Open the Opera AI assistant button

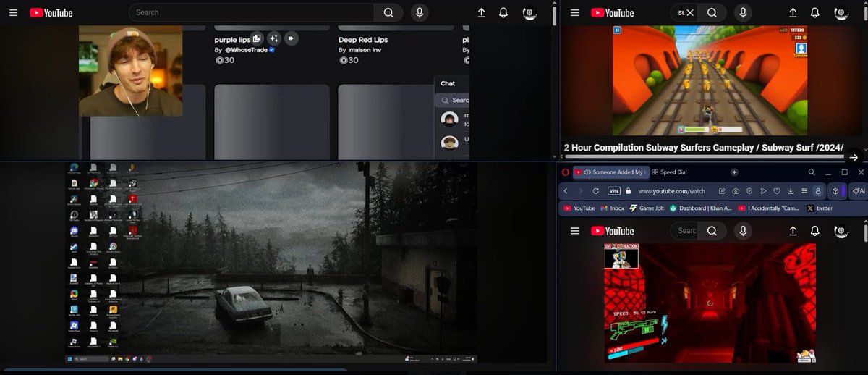[859, 191]
